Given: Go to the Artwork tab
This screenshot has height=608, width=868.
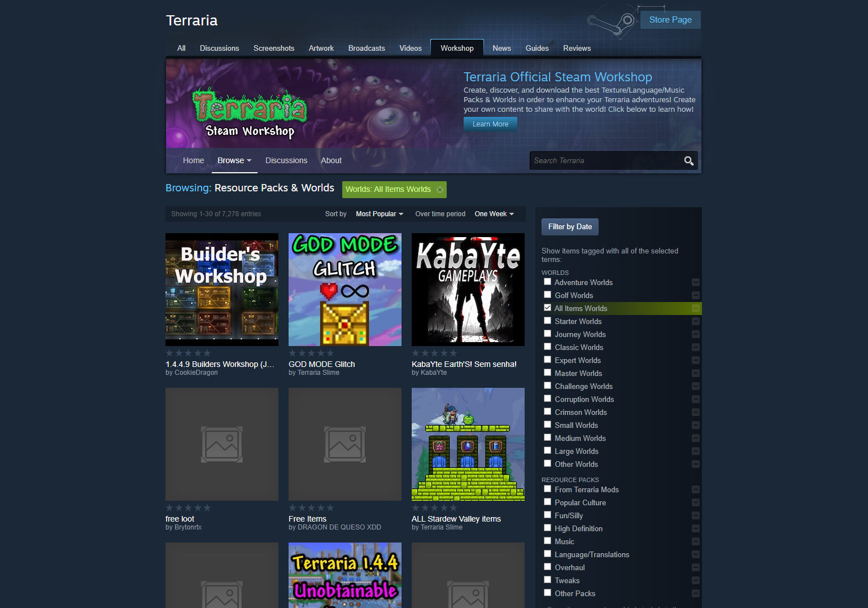Looking at the screenshot, I should pos(321,49).
